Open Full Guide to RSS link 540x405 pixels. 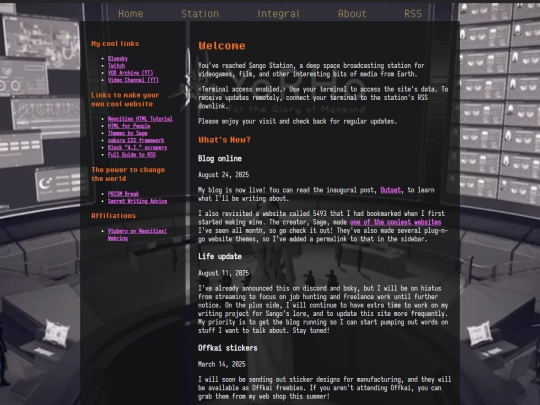[132, 155]
